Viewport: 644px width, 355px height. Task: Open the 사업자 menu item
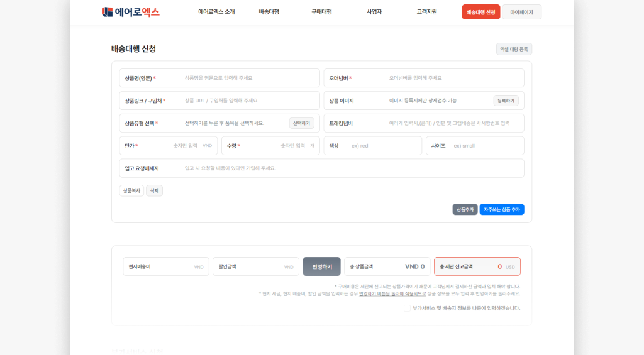click(x=374, y=12)
